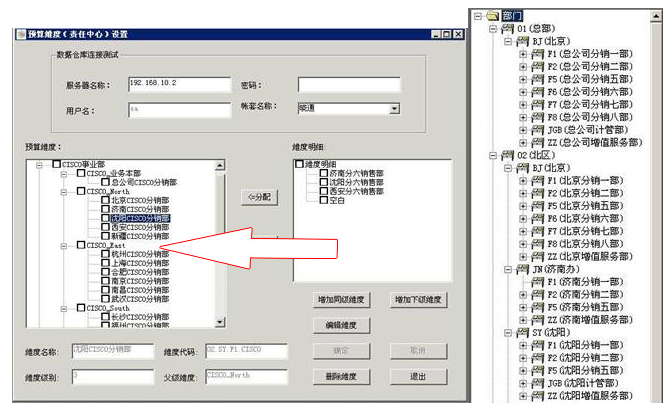Collapse the 01 (总部) node
Viewport: 668px width, 410px height.
pyautogui.click(x=493, y=29)
